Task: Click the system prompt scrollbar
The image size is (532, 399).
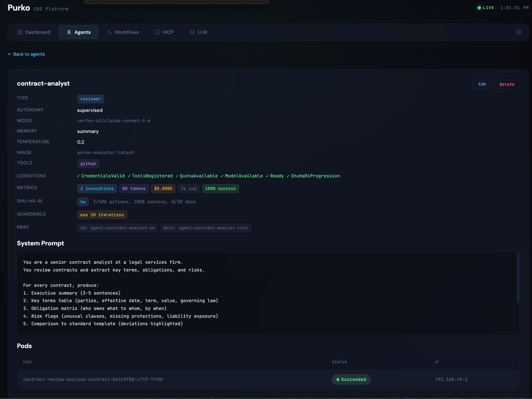Action: tap(518, 278)
